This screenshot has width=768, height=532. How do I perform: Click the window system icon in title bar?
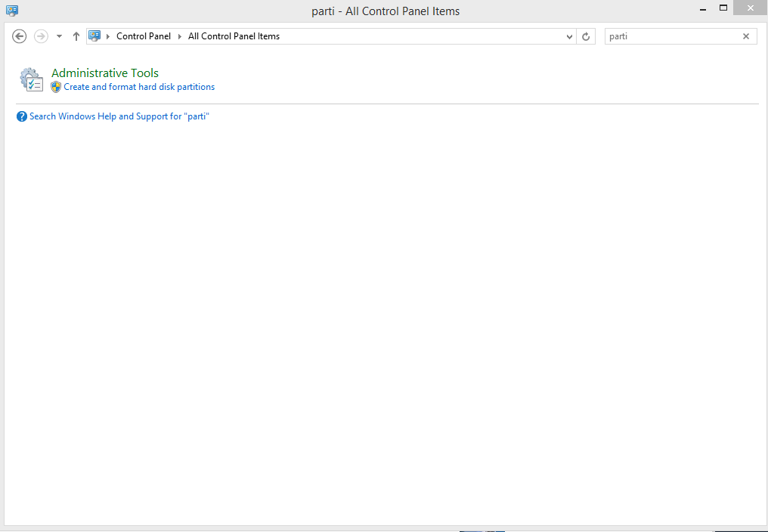(x=12, y=11)
